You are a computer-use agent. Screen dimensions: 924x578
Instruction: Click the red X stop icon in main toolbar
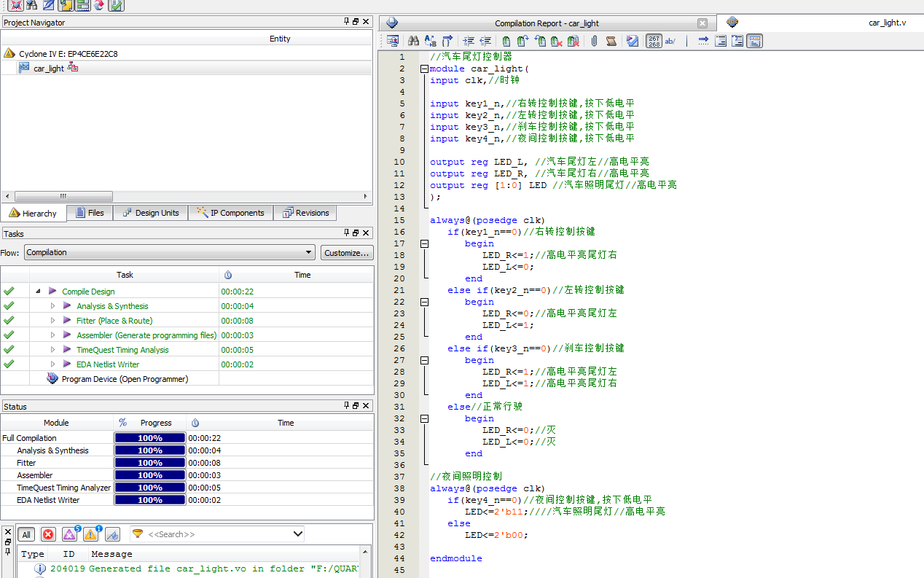coord(15,5)
